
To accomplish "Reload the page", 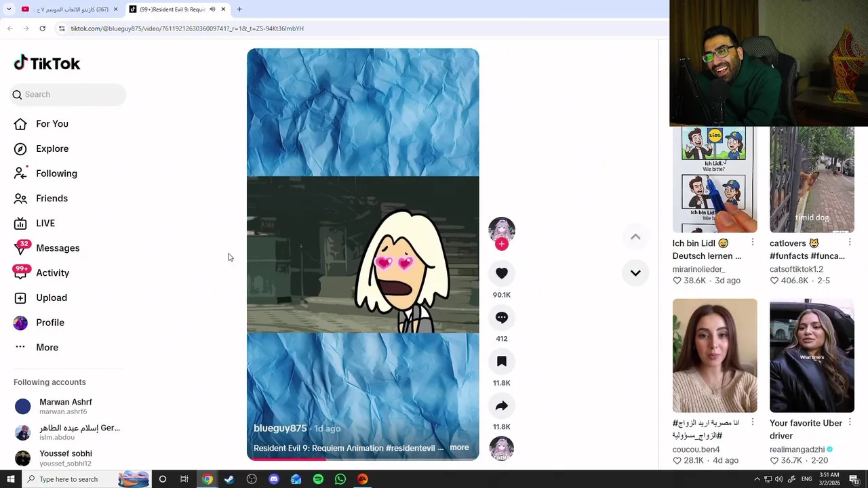I will click(42, 28).
